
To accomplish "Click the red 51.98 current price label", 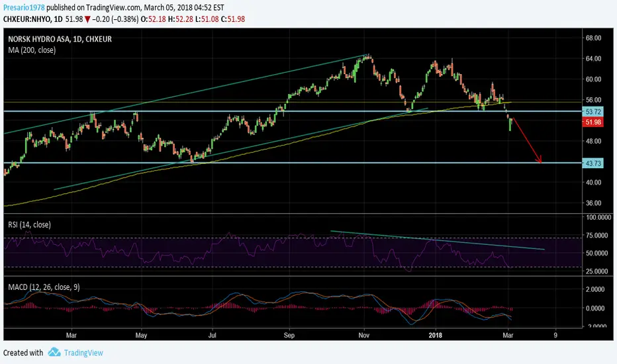I will pos(593,122).
